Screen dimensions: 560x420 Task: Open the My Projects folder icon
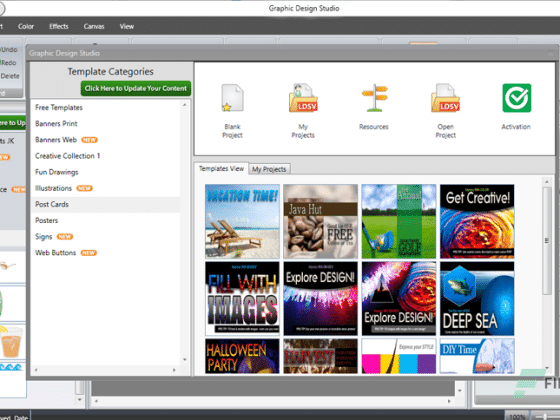coord(303,98)
